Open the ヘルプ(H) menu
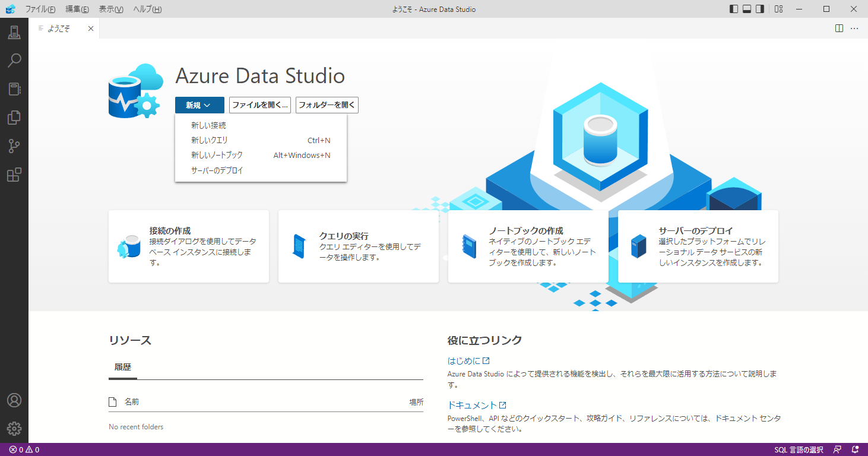The image size is (868, 456). point(147,9)
